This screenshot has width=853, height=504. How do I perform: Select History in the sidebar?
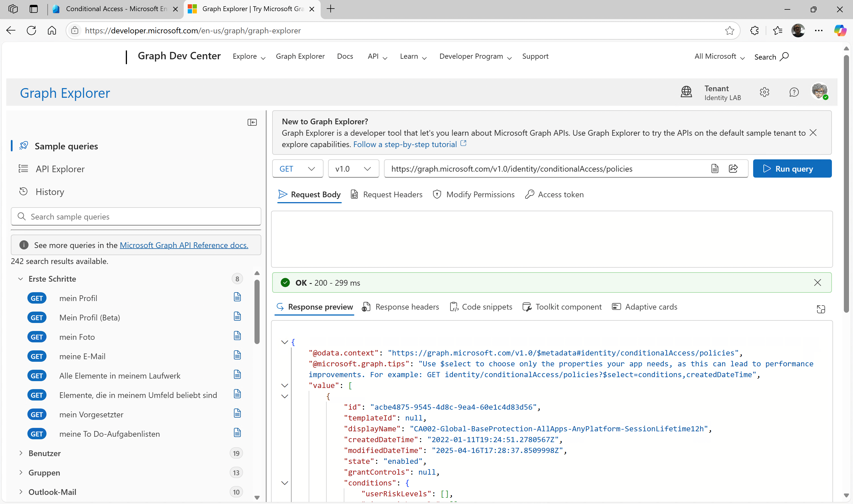[x=50, y=192]
